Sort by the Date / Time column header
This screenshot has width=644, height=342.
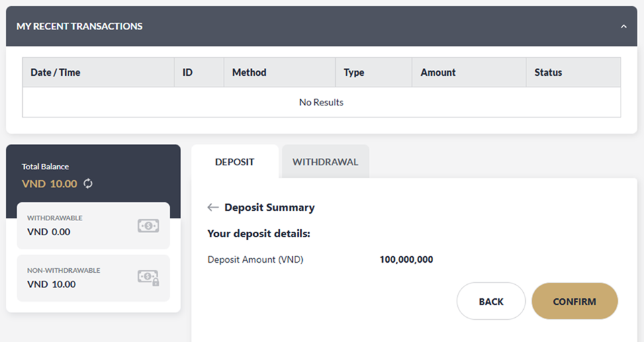pos(55,73)
